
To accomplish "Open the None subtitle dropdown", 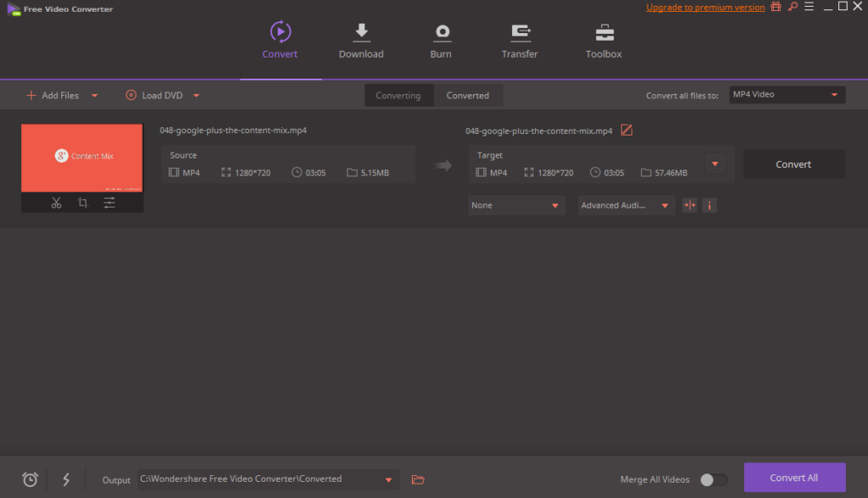I will (x=516, y=205).
